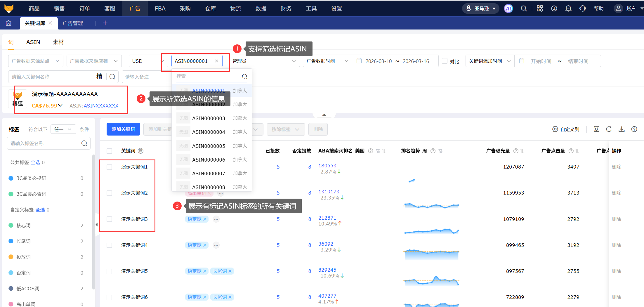Open the FBA menu in top navigation
The image size is (644, 307).
tap(160, 8)
